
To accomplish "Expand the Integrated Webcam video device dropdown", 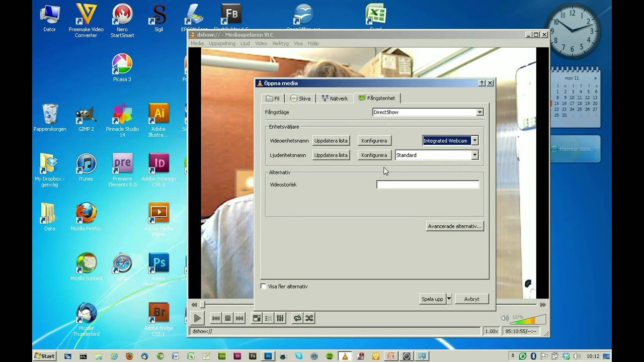I will point(474,141).
